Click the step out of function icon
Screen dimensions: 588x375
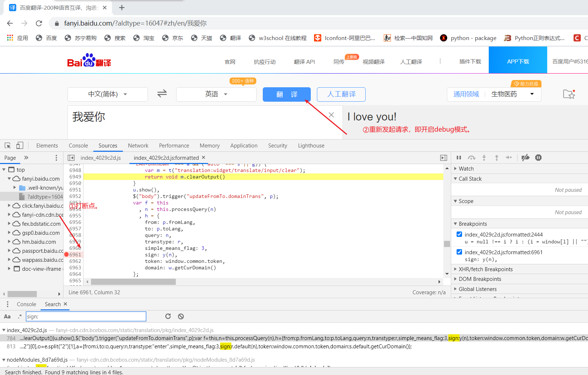(497, 158)
